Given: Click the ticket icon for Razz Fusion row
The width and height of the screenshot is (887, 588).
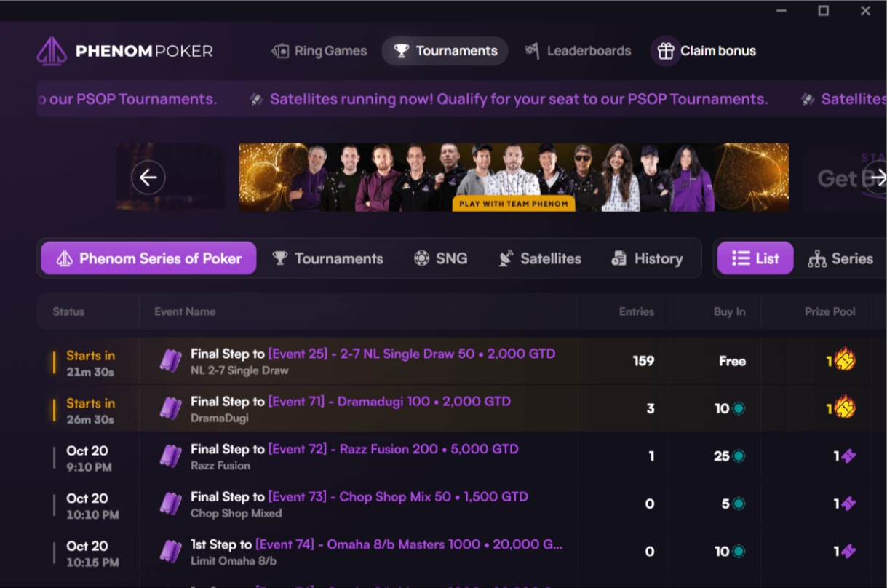Looking at the screenshot, I should pos(171,456).
